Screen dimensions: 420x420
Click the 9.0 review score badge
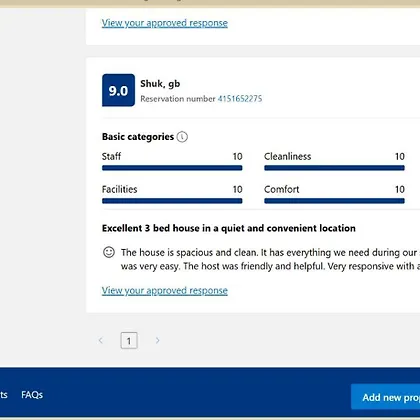[118, 90]
